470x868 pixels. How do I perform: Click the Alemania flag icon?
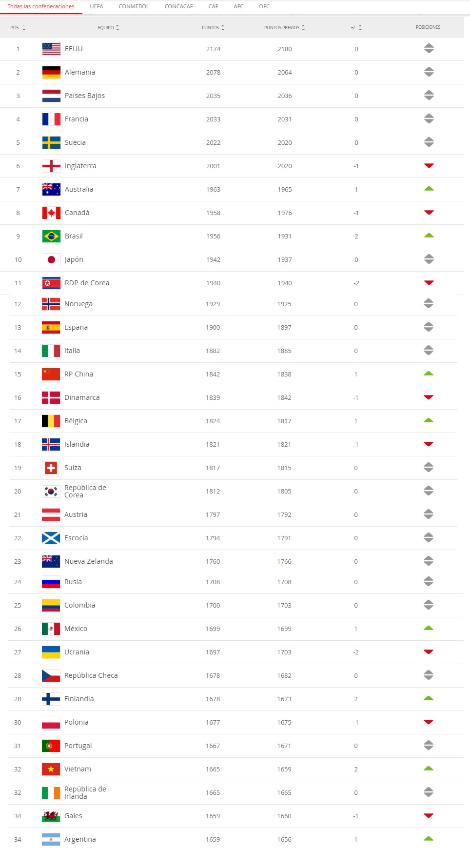point(51,72)
